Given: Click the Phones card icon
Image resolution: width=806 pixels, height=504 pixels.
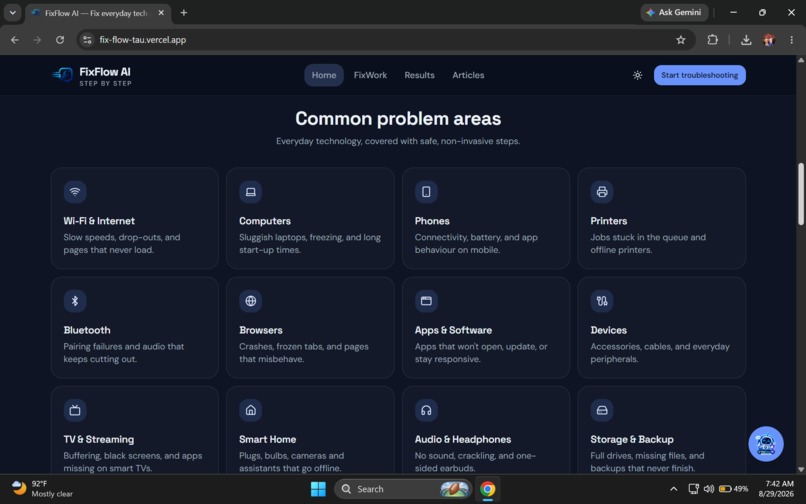Looking at the screenshot, I should [426, 192].
